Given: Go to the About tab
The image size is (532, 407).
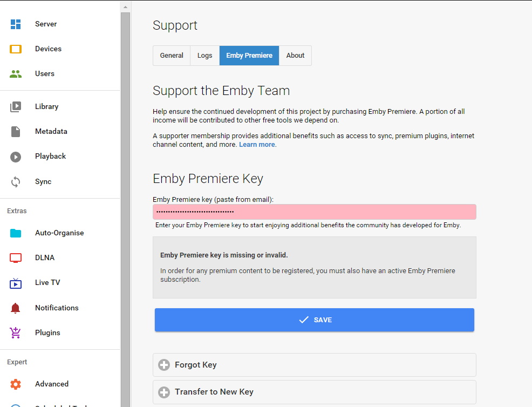Looking at the screenshot, I should tap(295, 56).
